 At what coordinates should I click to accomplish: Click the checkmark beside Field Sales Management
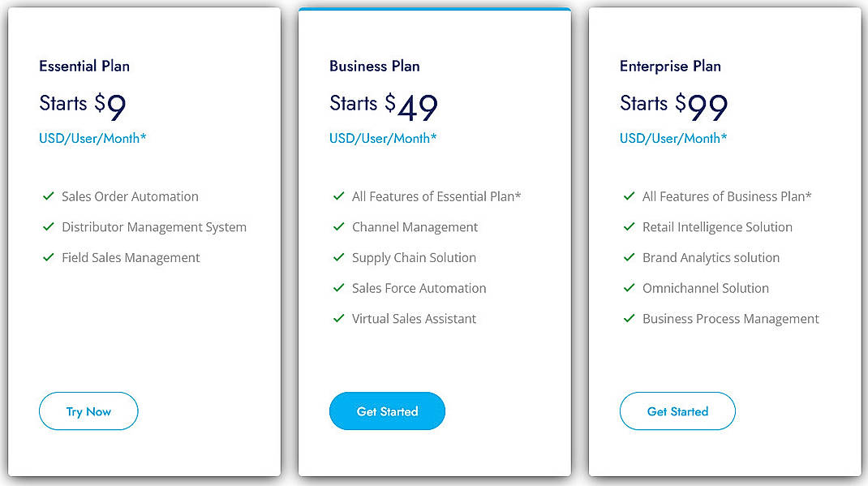(x=49, y=257)
